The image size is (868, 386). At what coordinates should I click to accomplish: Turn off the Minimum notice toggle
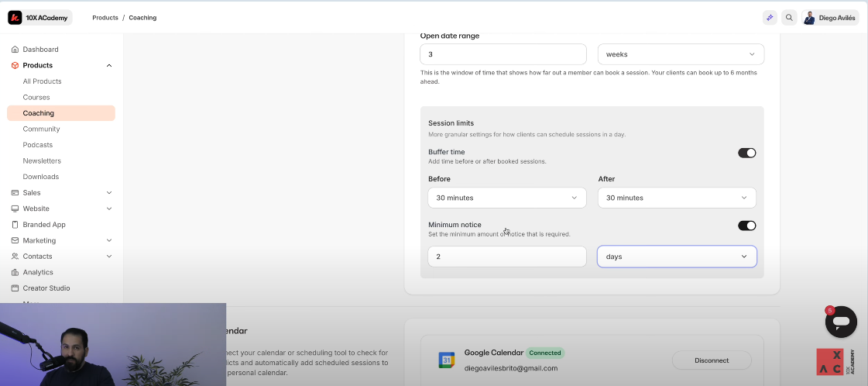pyautogui.click(x=746, y=226)
